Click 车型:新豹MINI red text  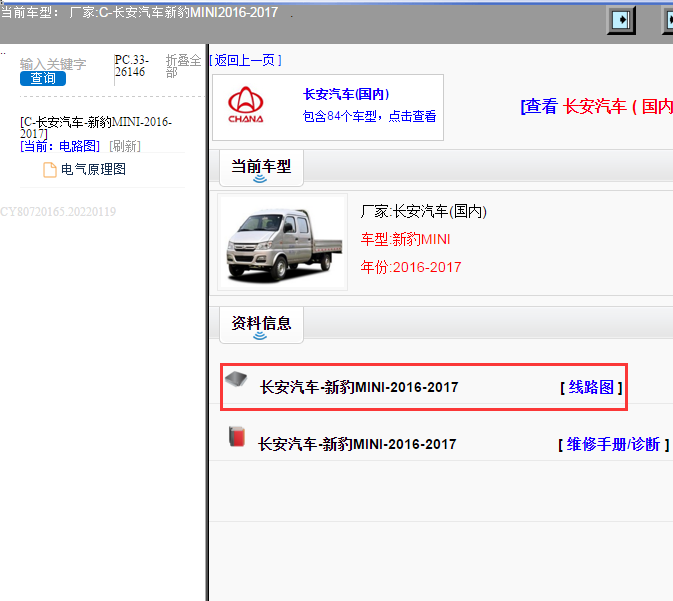(405, 239)
